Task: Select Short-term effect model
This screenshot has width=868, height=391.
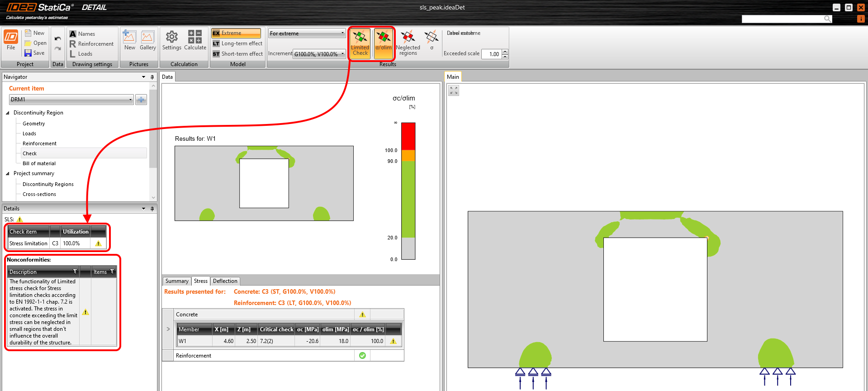Action: point(237,54)
